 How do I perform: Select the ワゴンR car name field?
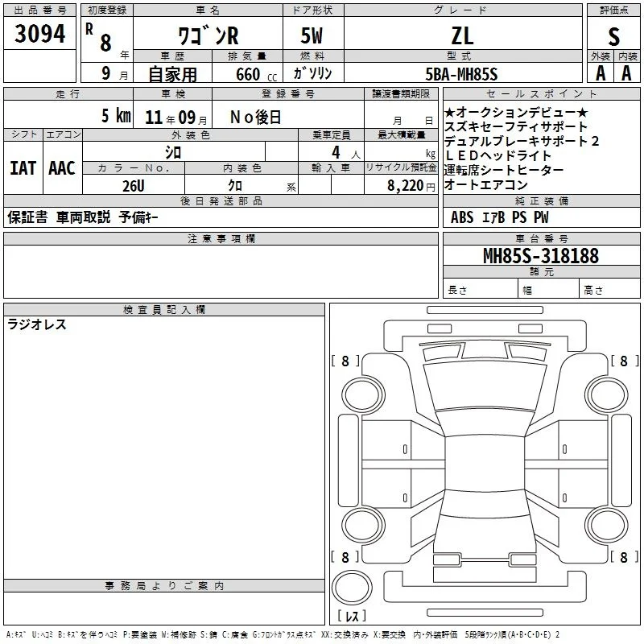click(208, 36)
